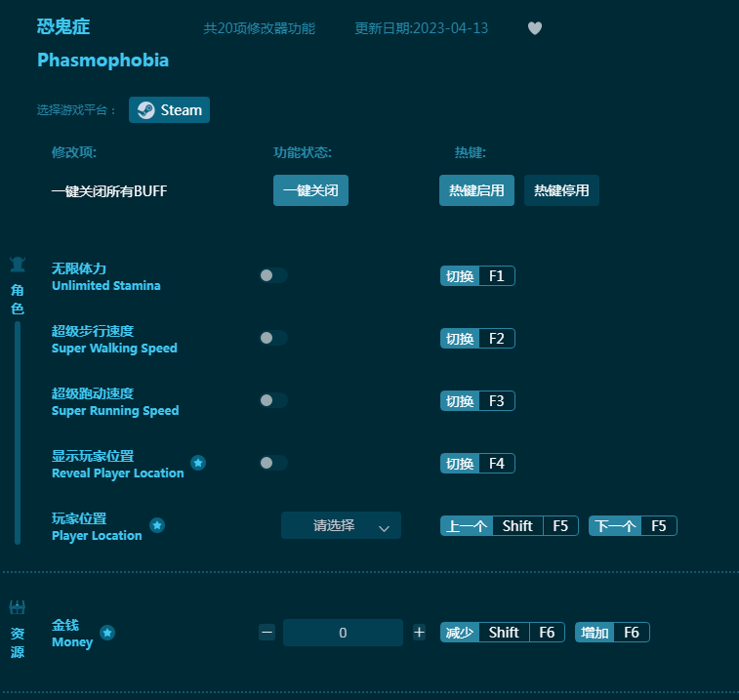
Task: Click the 更新日期:2023-04-13 text
Action: [x=422, y=28]
